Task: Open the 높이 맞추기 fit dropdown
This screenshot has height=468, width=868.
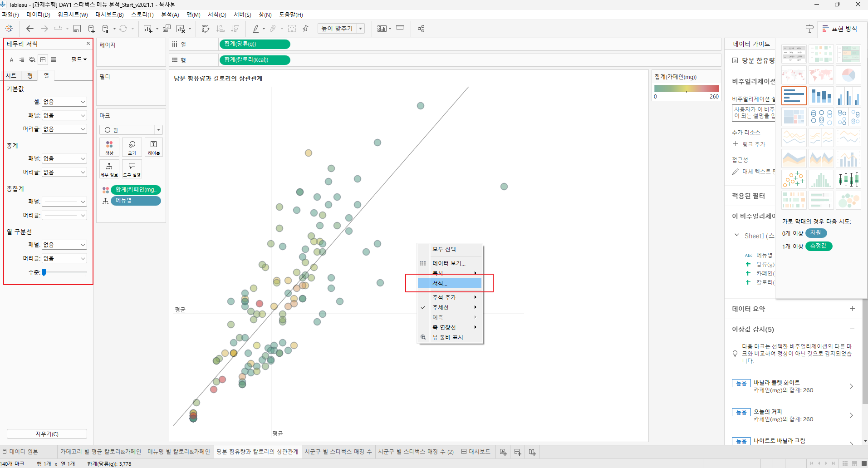Action: (341, 29)
